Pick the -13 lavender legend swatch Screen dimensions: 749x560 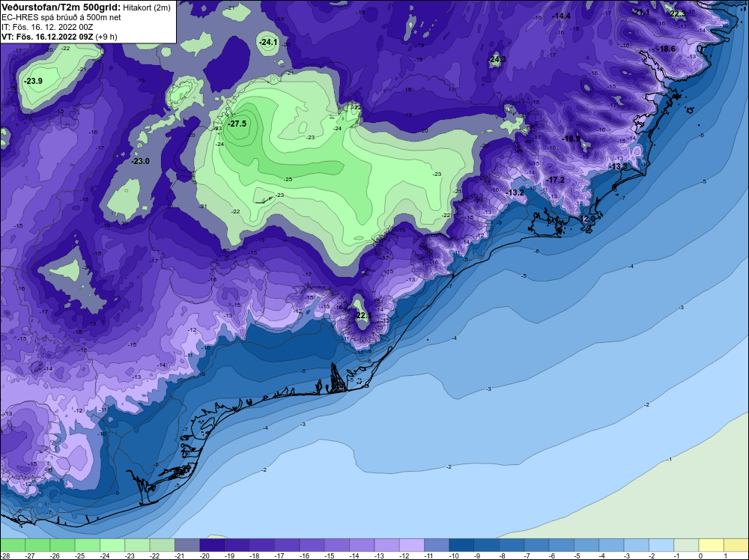coord(386,545)
